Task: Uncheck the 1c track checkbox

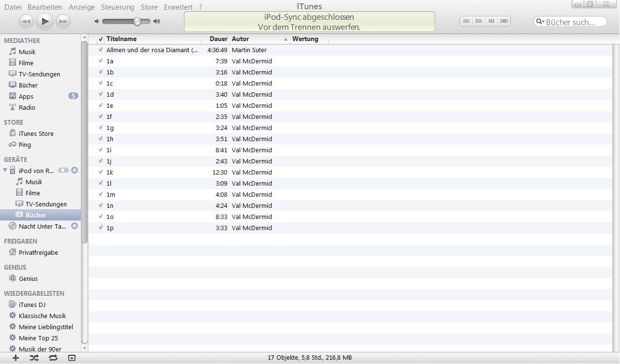Action: pyautogui.click(x=101, y=83)
